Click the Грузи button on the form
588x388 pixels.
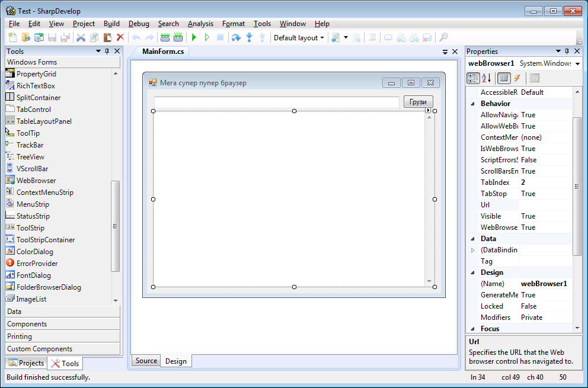click(418, 102)
